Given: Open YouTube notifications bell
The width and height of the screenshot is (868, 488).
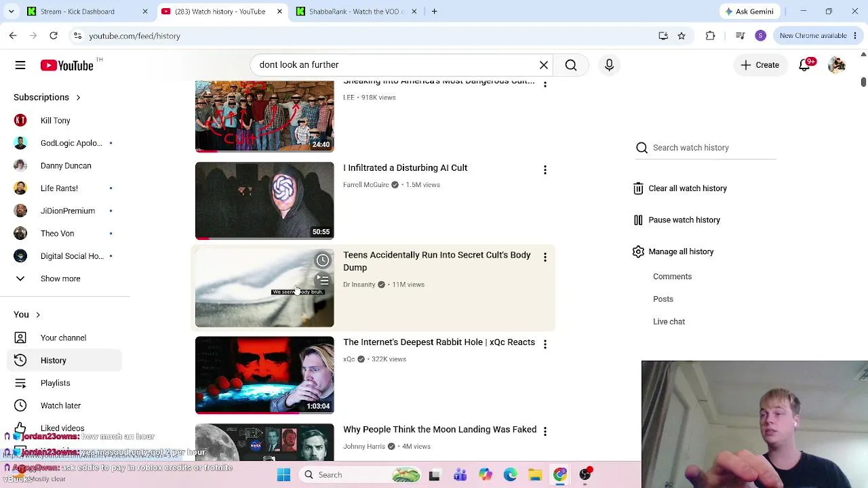Looking at the screenshot, I should click(x=805, y=65).
